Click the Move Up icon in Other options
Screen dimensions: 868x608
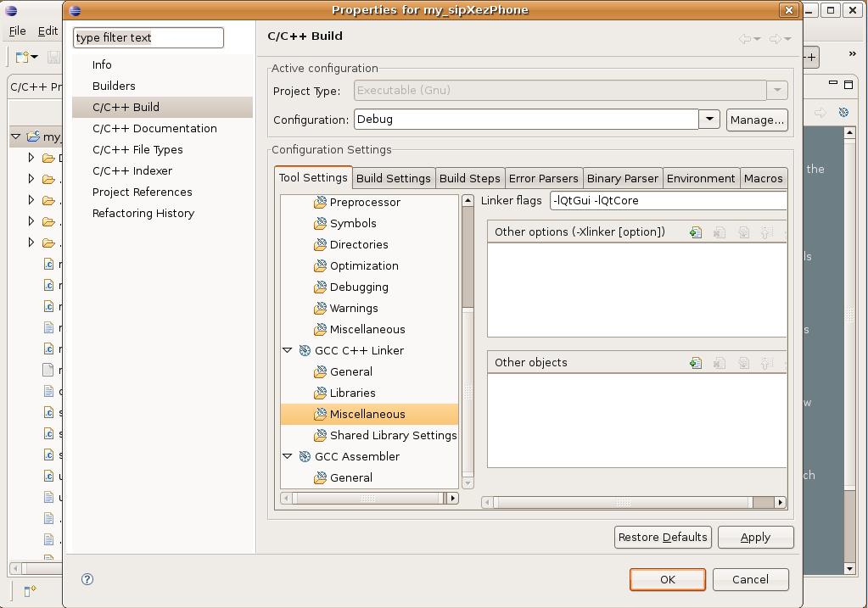click(767, 232)
